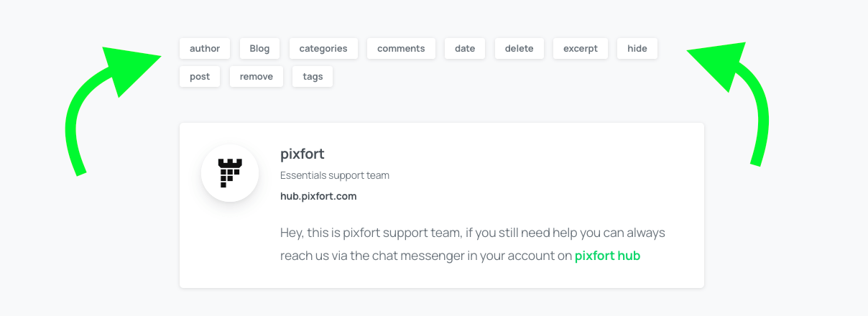Click the Essentials support team subtitle
868x316 pixels.
click(335, 175)
